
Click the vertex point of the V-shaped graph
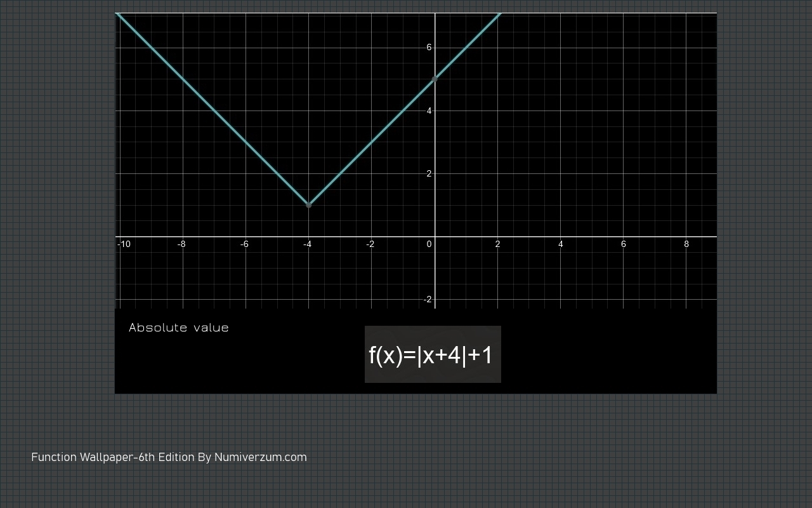[309, 205]
